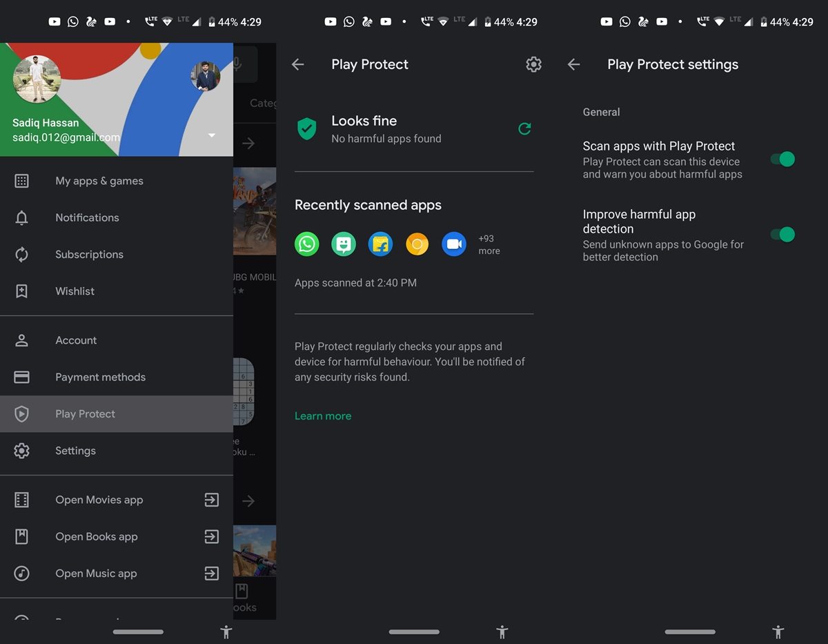Tap the Books app icon in drawer

pyautogui.click(x=21, y=536)
